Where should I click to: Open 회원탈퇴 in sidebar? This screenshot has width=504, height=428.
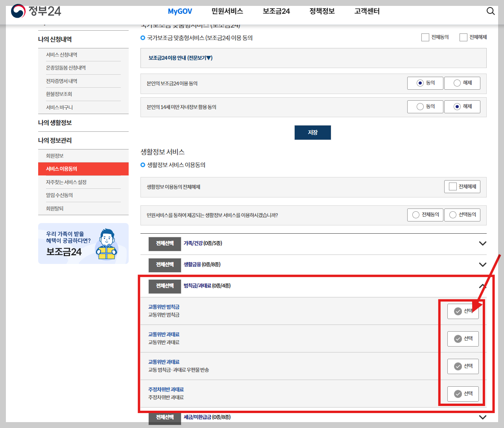[x=55, y=208]
